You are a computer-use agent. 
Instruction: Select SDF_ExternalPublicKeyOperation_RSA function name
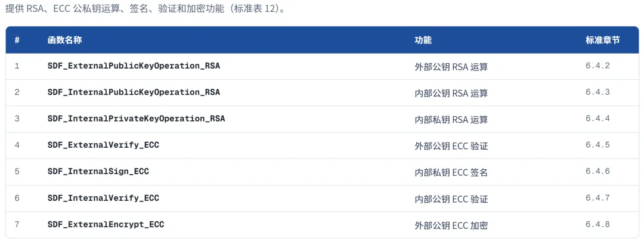point(134,66)
